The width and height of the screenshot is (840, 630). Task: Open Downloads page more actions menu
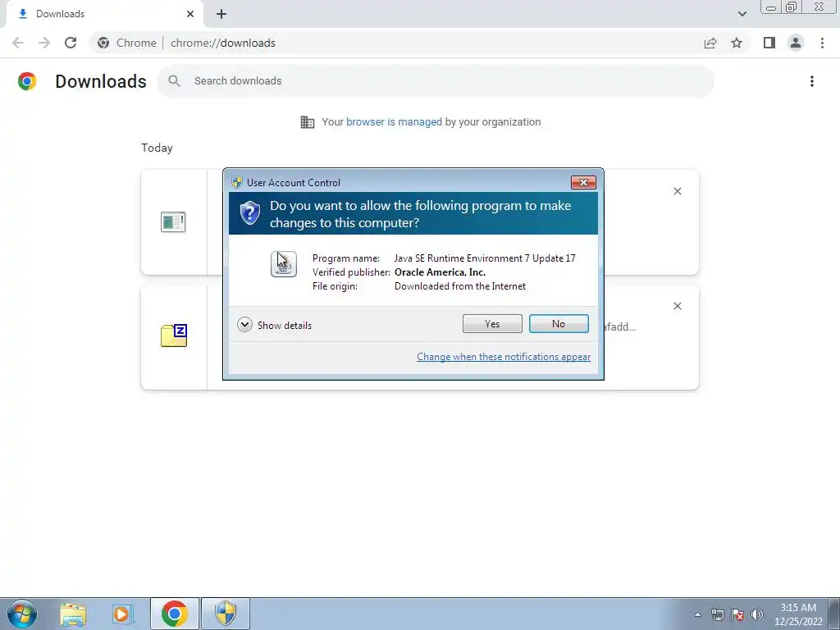[812, 81]
